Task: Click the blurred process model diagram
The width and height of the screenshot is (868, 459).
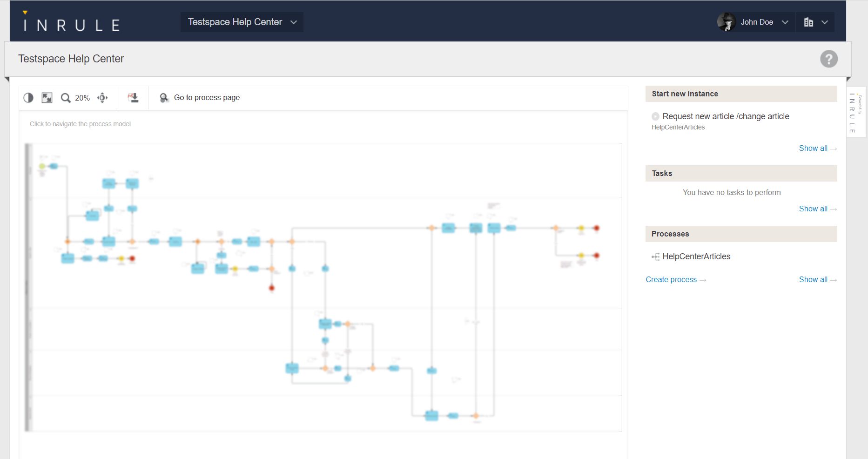Action: tap(323, 287)
